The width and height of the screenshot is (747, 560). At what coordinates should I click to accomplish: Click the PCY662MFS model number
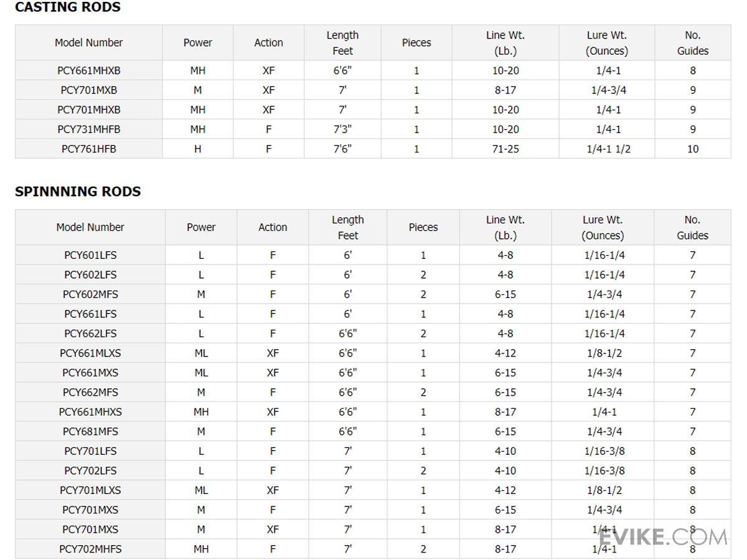coord(90,392)
